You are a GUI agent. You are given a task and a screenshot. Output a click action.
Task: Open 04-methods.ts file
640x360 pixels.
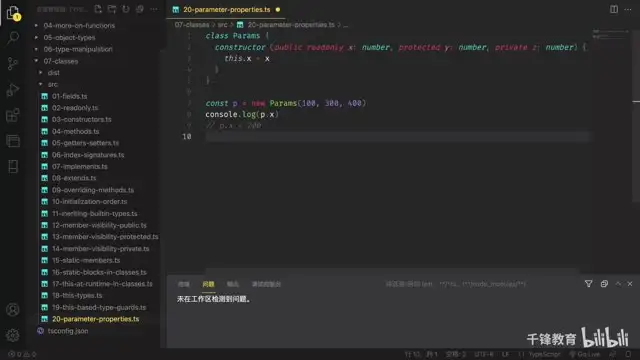point(76,131)
